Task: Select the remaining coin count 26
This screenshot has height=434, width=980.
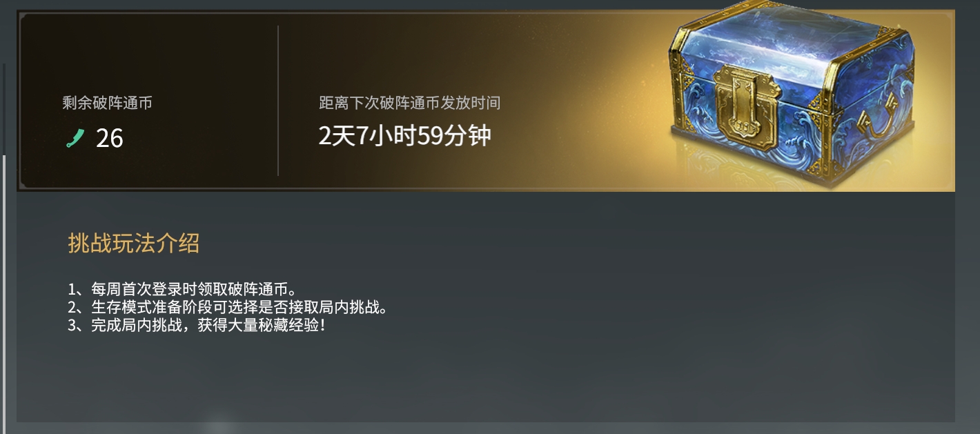Action: 109,139
